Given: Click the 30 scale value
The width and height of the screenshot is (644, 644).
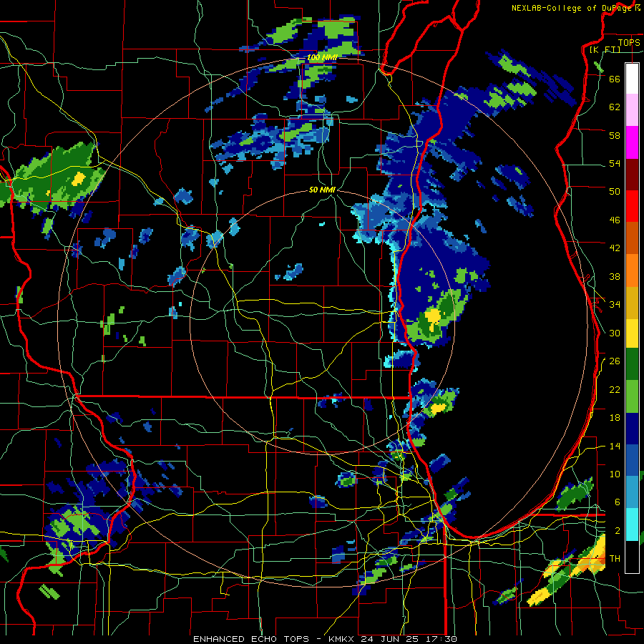Looking at the screenshot, I should click(x=615, y=333).
